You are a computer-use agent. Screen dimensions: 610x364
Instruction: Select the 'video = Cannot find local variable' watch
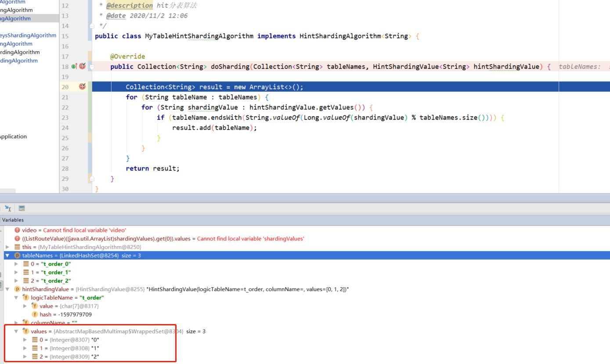(x=74, y=230)
